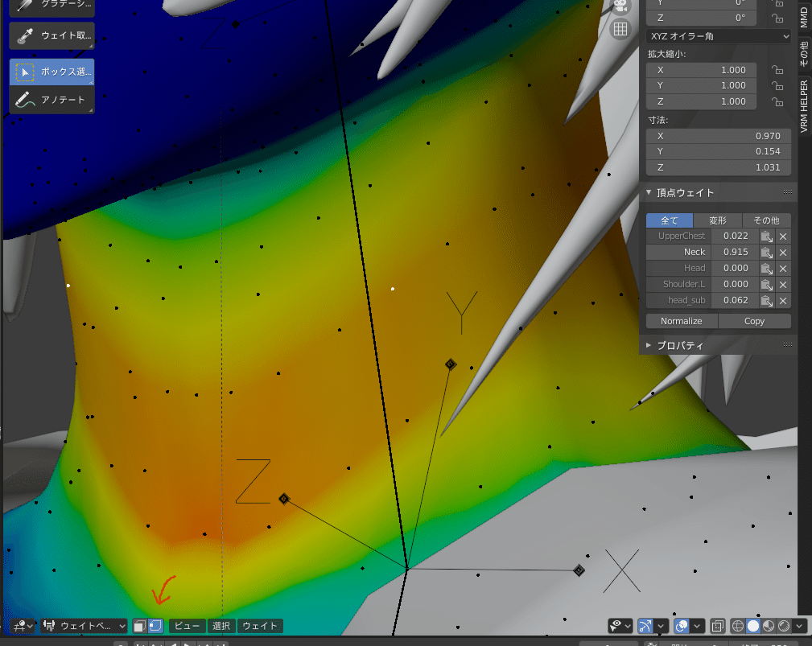This screenshot has width=812, height=646.
Task: Switch orthographic/perspective grid icon
Action: [x=620, y=30]
